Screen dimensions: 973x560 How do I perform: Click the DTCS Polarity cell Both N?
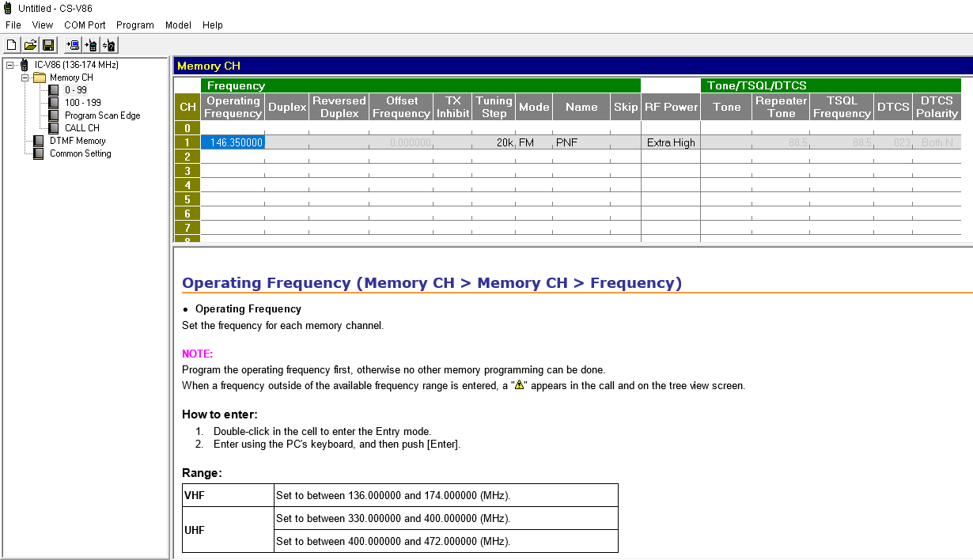pyautogui.click(x=937, y=142)
